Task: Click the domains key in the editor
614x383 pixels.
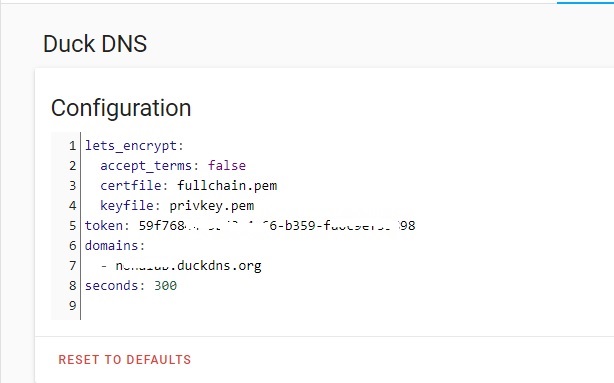Action: click(x=111, y=246)
